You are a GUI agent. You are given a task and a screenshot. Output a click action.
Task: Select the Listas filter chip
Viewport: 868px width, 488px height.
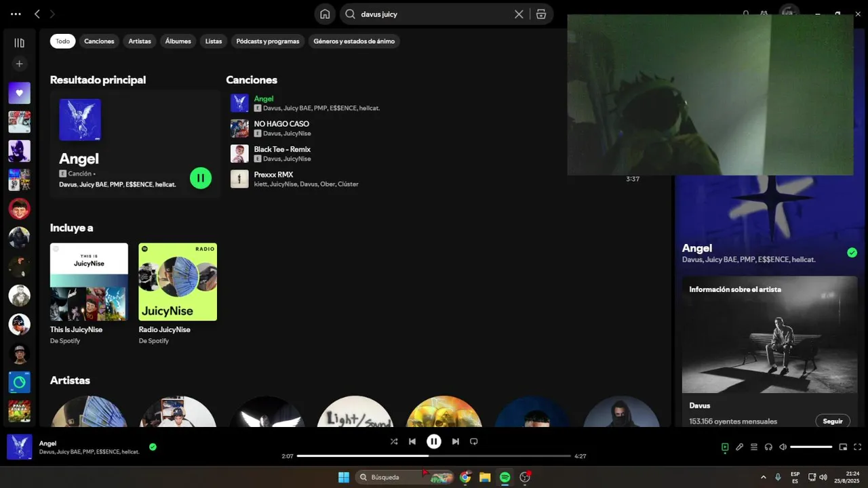coord(214,41)
